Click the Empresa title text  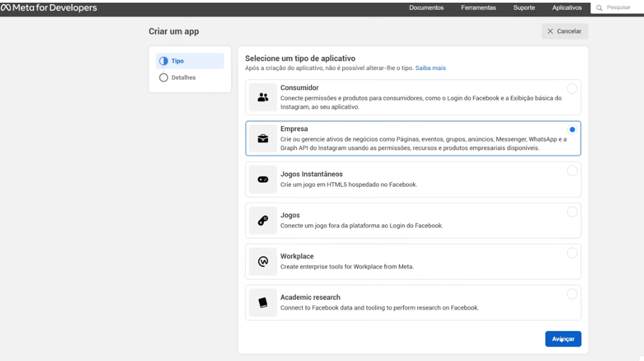click(x=294, y=129)
